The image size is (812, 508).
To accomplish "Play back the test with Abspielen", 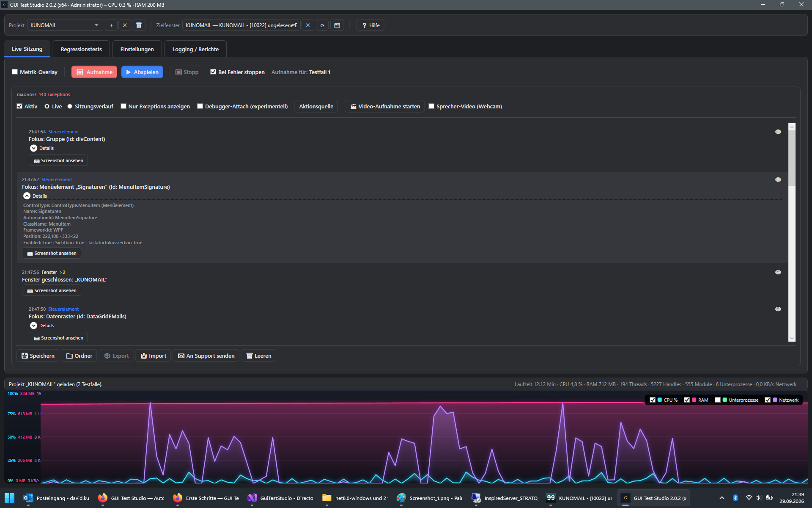I will coord(142,72).
